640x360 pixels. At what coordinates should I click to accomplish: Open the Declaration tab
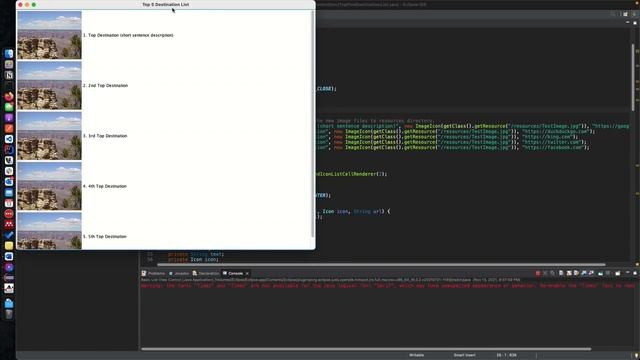point(205,273)
